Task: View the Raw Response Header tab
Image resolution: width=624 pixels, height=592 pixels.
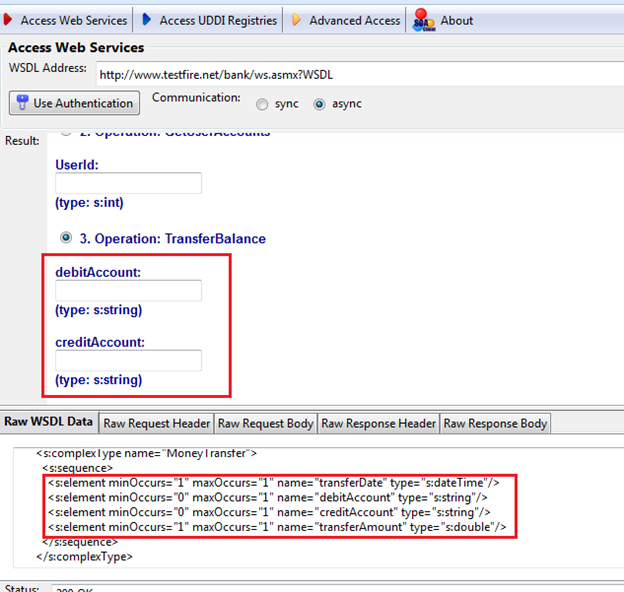Action: click(379, 424)
